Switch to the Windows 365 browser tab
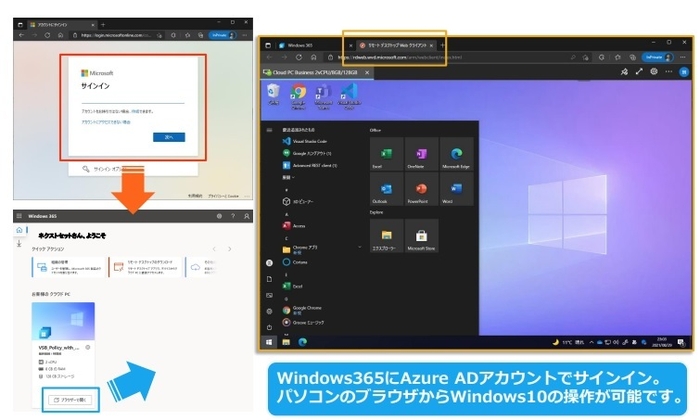The height and width of the screenshot is (420, 700). coord(315,45)
